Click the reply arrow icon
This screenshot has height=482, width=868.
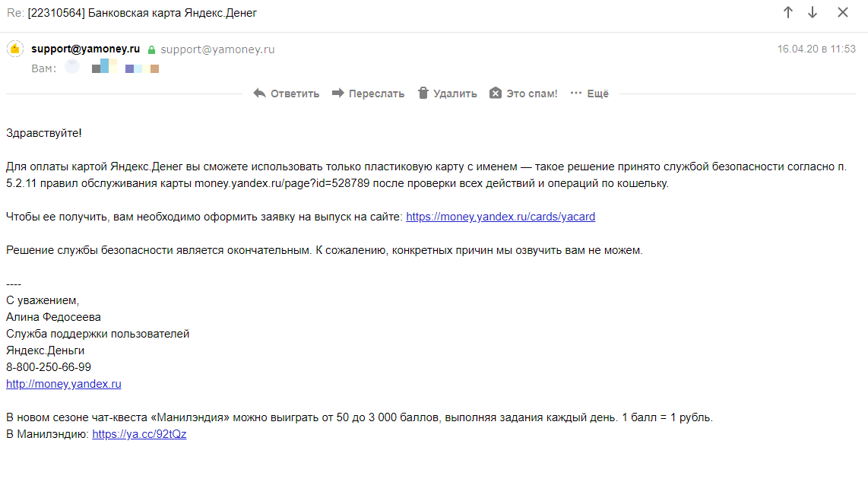coord(259,93)
